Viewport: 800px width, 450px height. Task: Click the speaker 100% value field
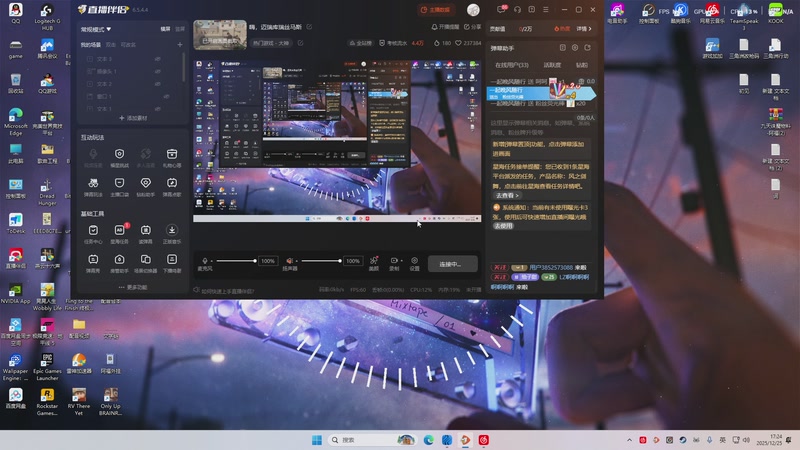353,261
